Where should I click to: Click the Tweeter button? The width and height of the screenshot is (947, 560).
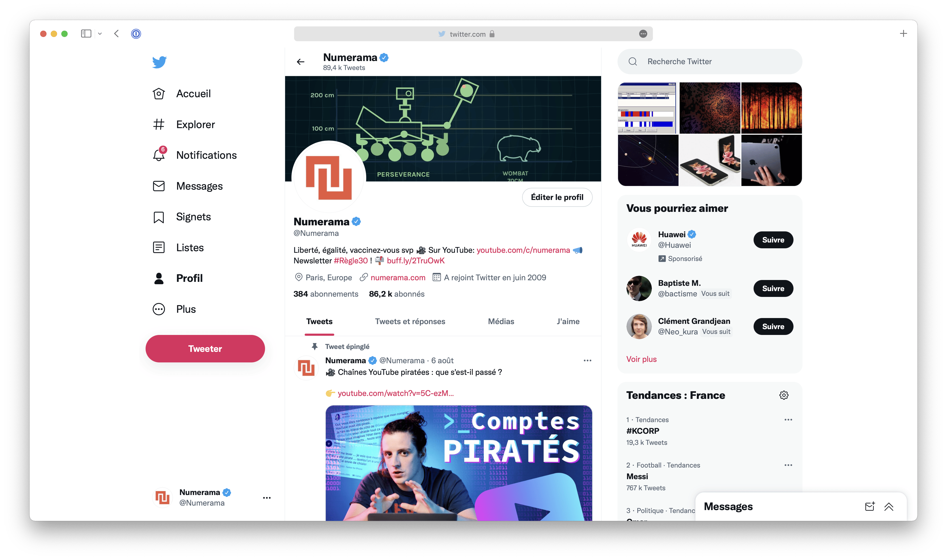point(205,349)
